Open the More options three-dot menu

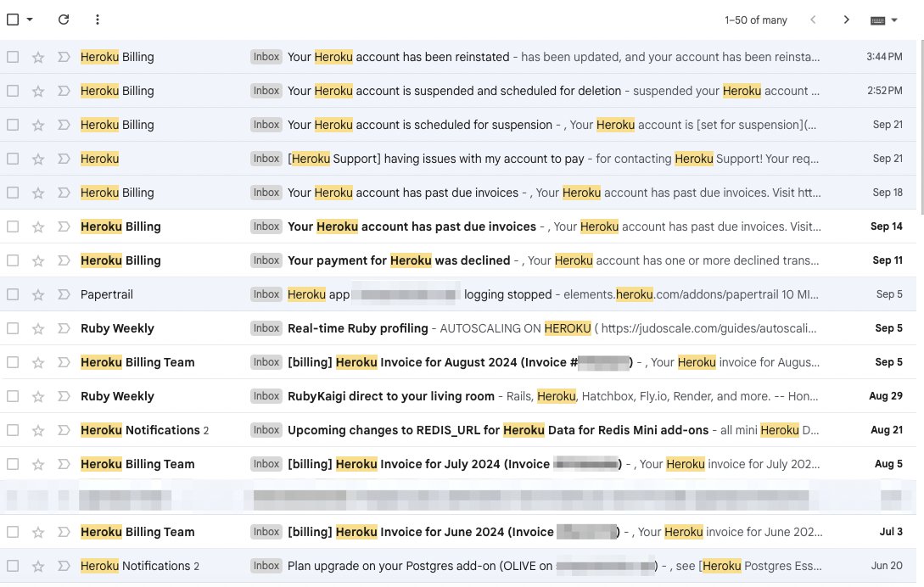click(98, 20)
